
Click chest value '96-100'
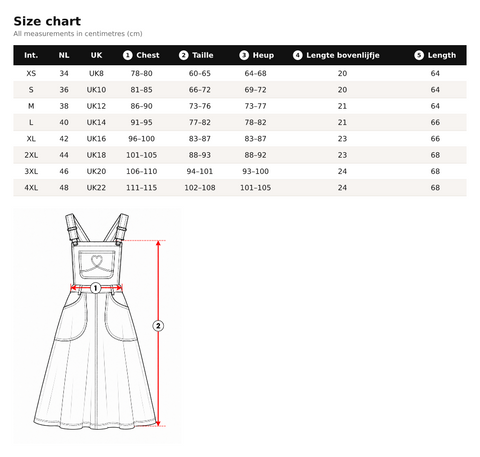click(x=141, y=139)
